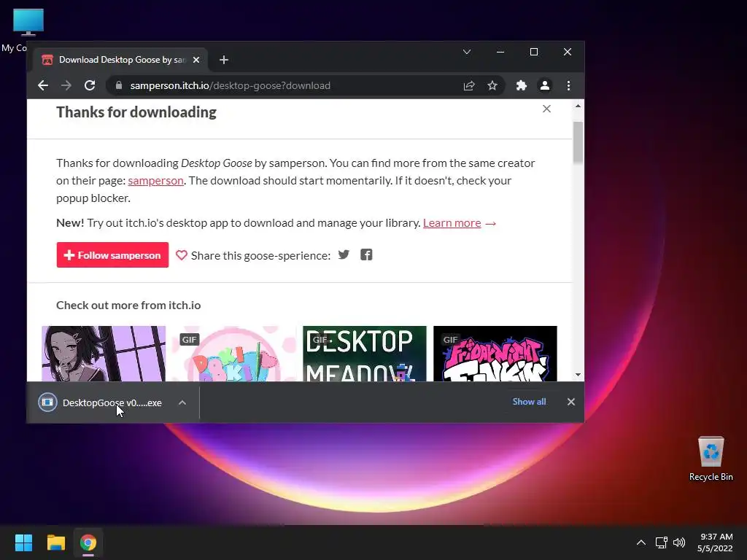Show hidden system tray icons

pyautogui.click(x=641, y=542)
